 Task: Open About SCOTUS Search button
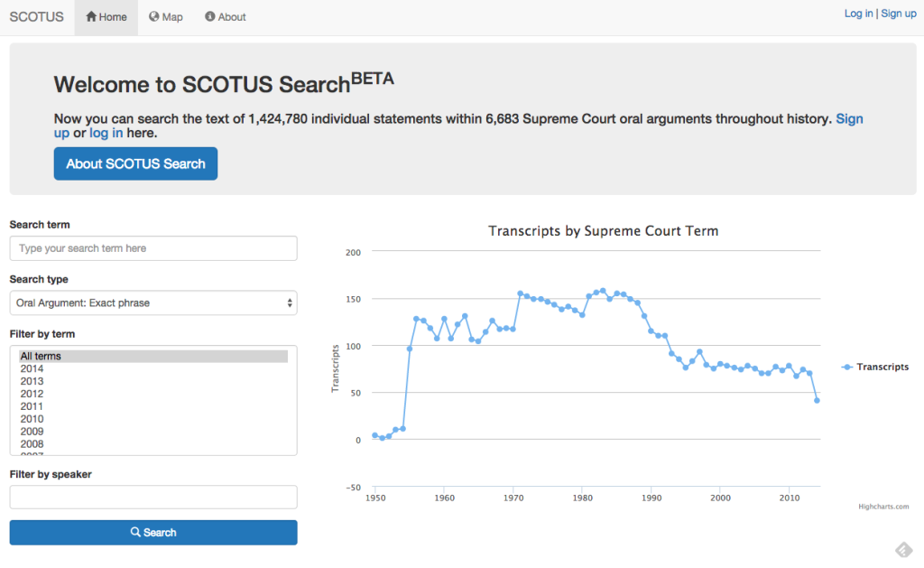point(135,164)
